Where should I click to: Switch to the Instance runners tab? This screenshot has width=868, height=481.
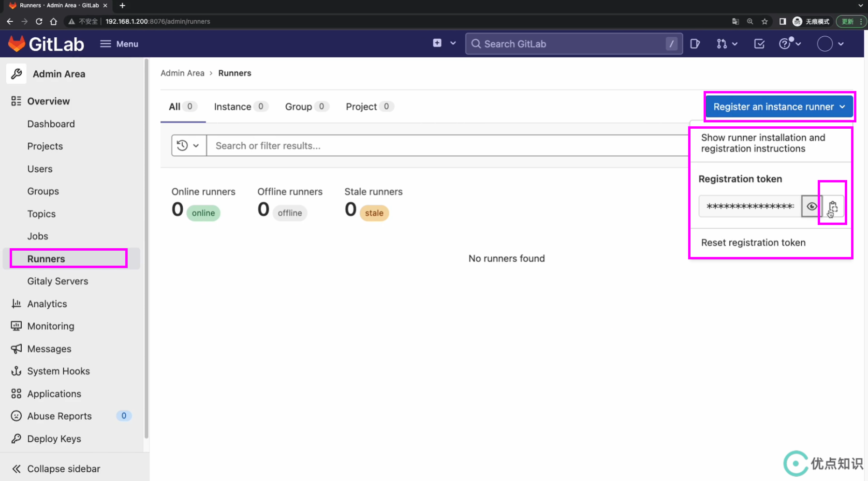[x=241, y=106]
